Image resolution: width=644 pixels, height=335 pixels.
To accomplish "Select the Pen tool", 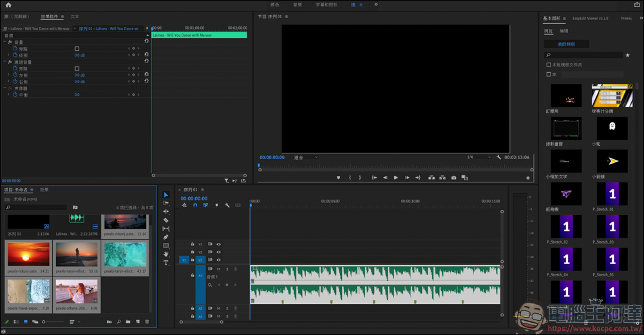I will [x=166, y=237].
